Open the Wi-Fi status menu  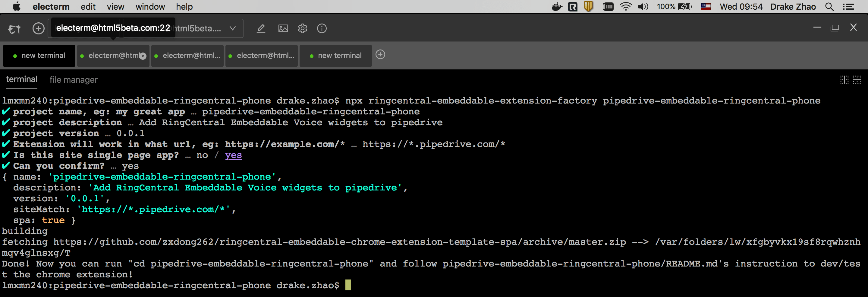pos(626,7)
